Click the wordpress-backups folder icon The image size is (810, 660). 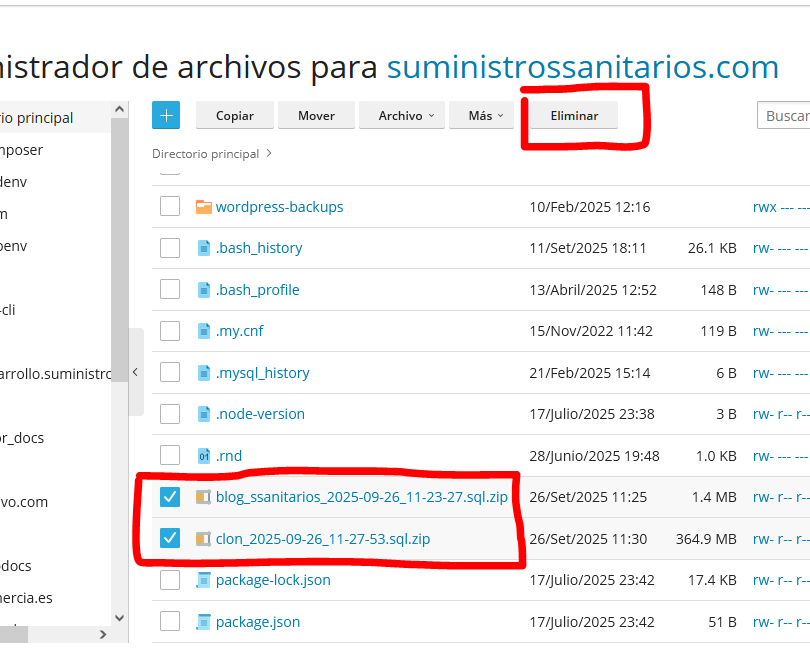click(x=204, y=207)
